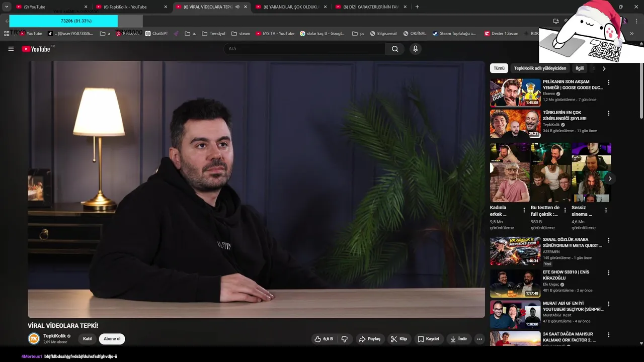Open the Dexter 1.Sezon bookmark
This screenshot has width=644, height=362.
501,34
